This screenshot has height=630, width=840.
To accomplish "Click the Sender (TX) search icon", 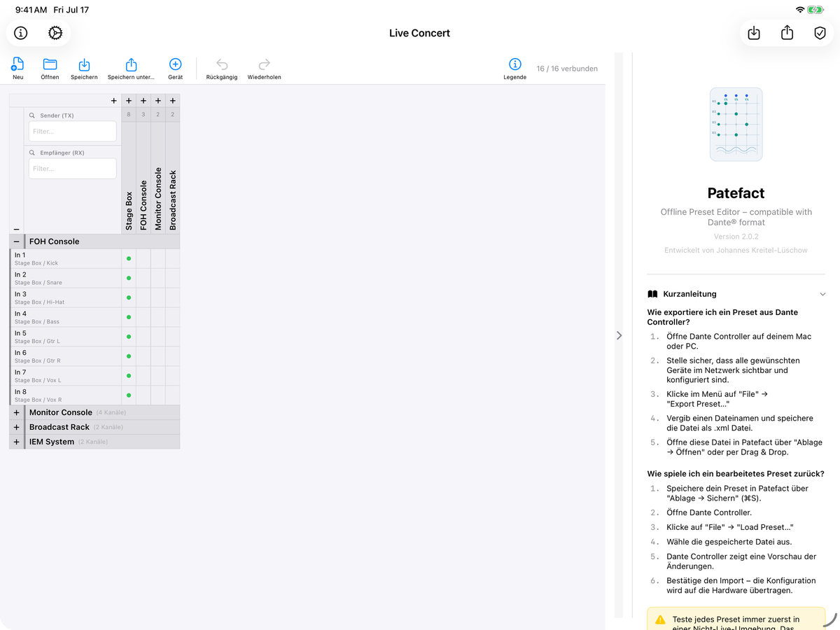I will coord(32,115).
